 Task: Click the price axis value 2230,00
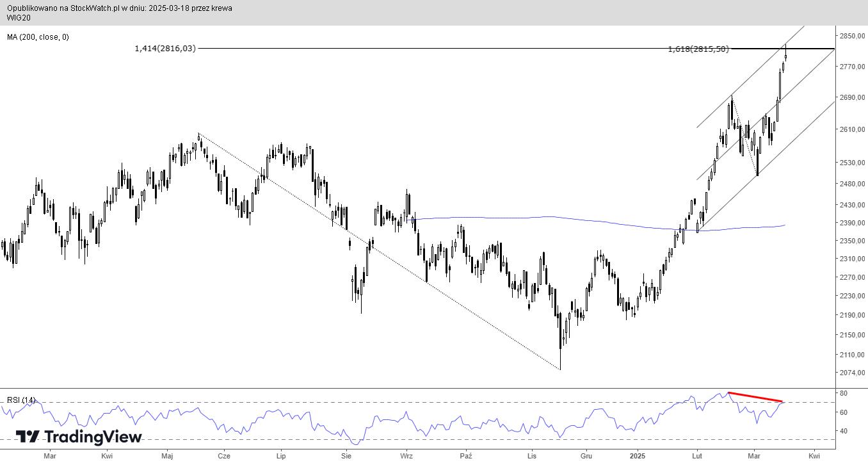(x=853, y=296)
